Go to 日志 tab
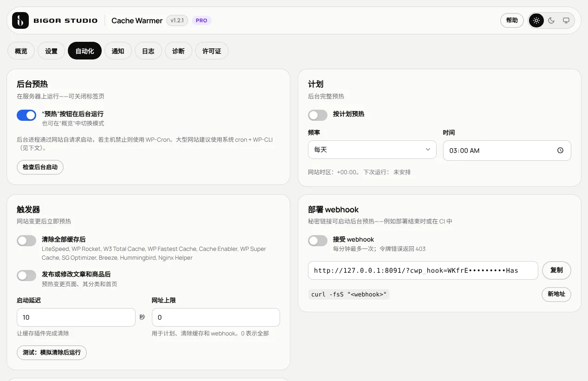Screen dimensions: 588x381 pos(148,51)
